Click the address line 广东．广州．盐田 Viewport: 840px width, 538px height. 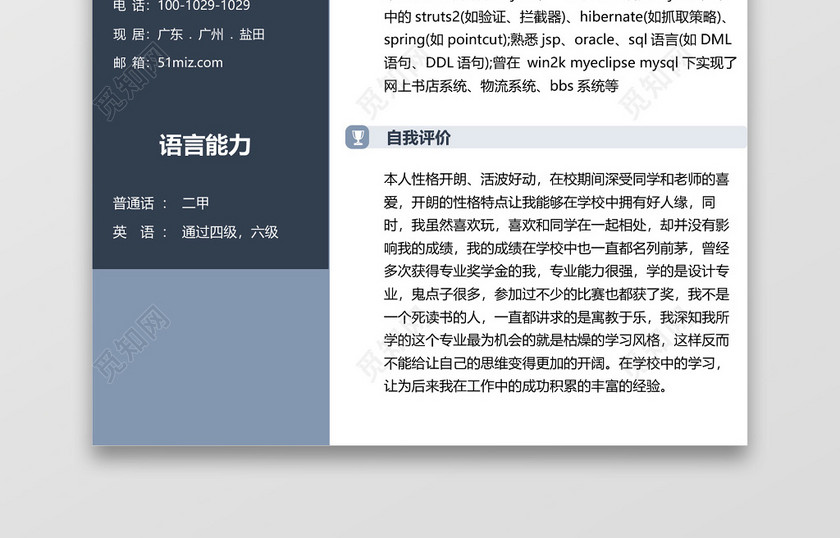coord(211,34)
